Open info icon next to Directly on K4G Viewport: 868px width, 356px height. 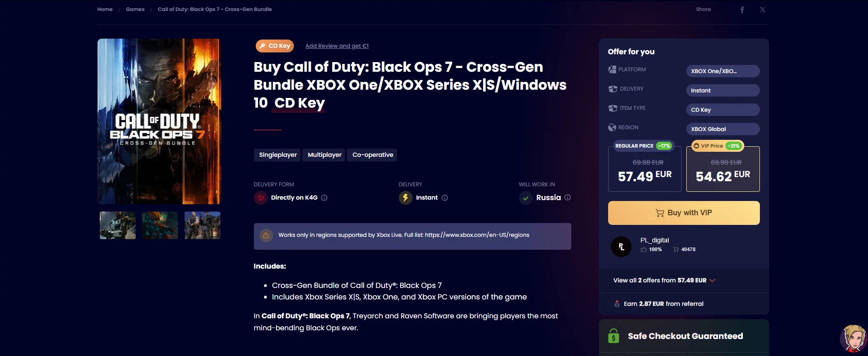[324, 198]
